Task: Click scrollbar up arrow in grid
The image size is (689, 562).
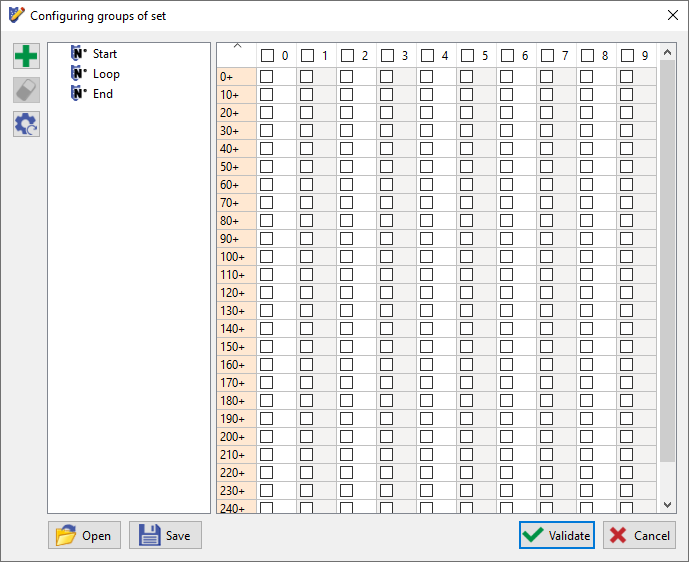Action: pos(668,51)
